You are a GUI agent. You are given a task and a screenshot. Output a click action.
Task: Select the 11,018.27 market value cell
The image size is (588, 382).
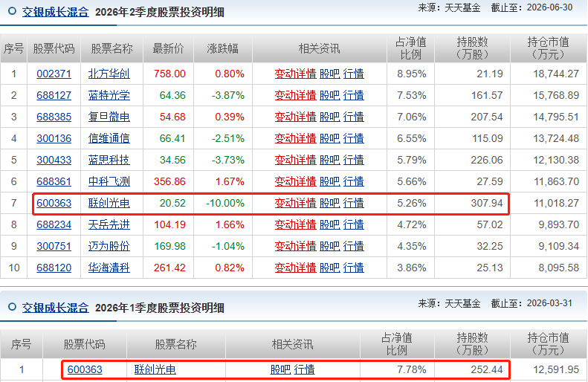[x=556, y=203]
